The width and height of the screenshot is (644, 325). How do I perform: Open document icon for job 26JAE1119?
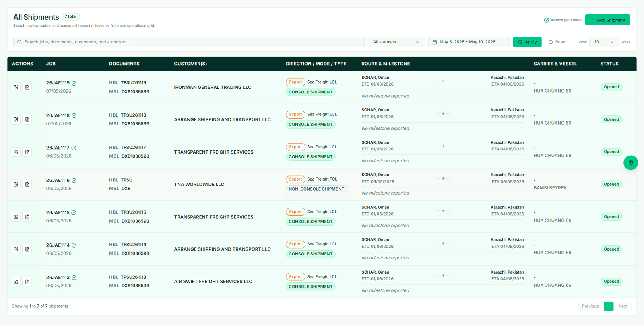tap(27, 87)
